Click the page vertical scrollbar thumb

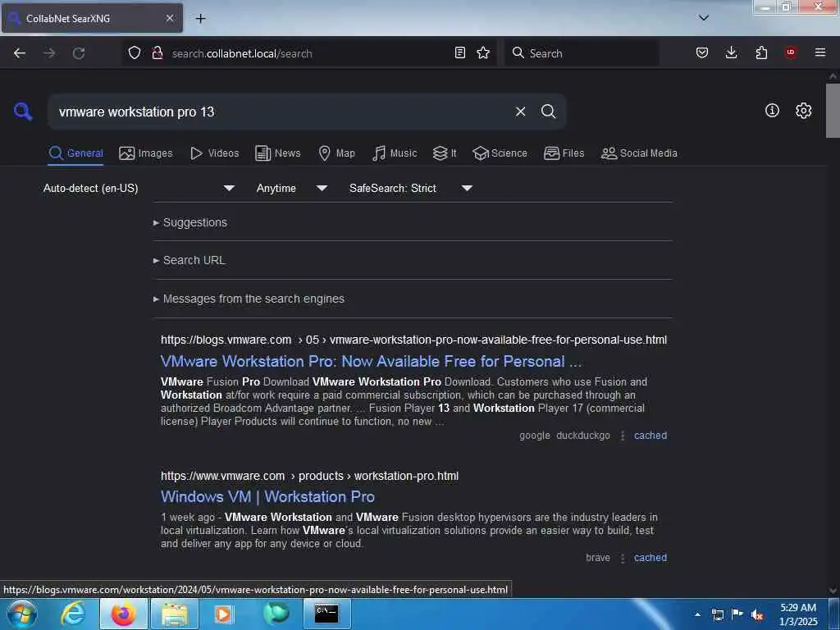[x=833, y=111]
